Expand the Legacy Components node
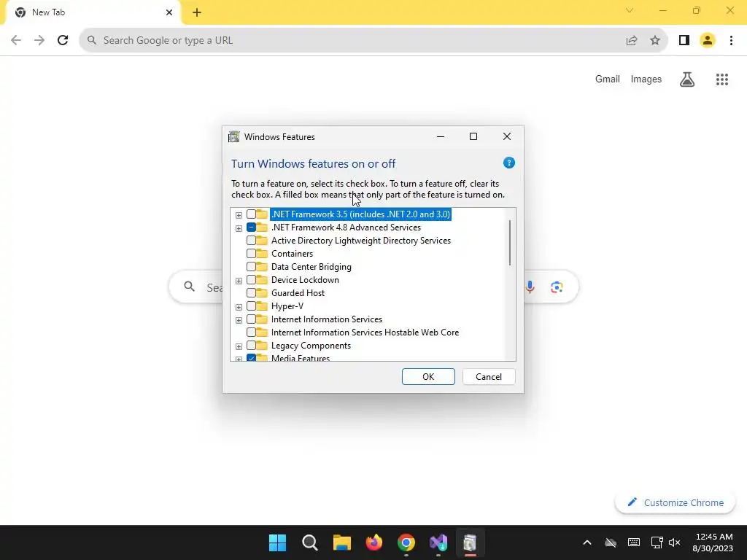The image size is (747, 560). point(239,346)
